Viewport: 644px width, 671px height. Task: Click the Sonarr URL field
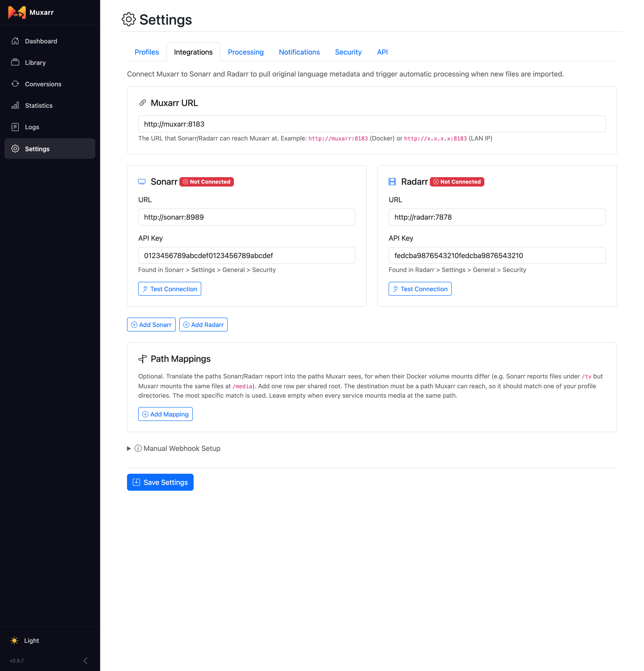[x=247, y=217]
